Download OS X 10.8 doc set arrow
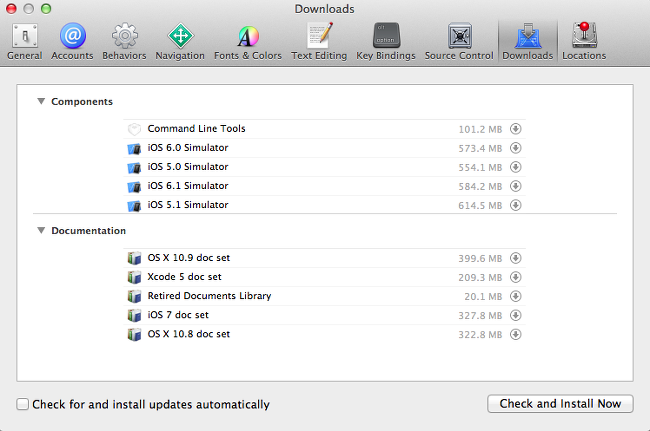Viewport: 650px width, 431px height. 516,334
